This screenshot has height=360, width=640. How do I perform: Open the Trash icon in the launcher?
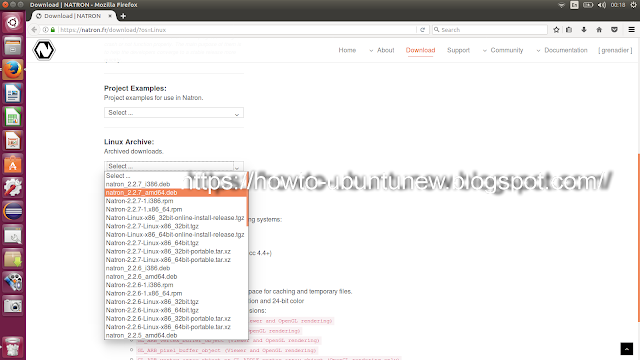(13, 347)
